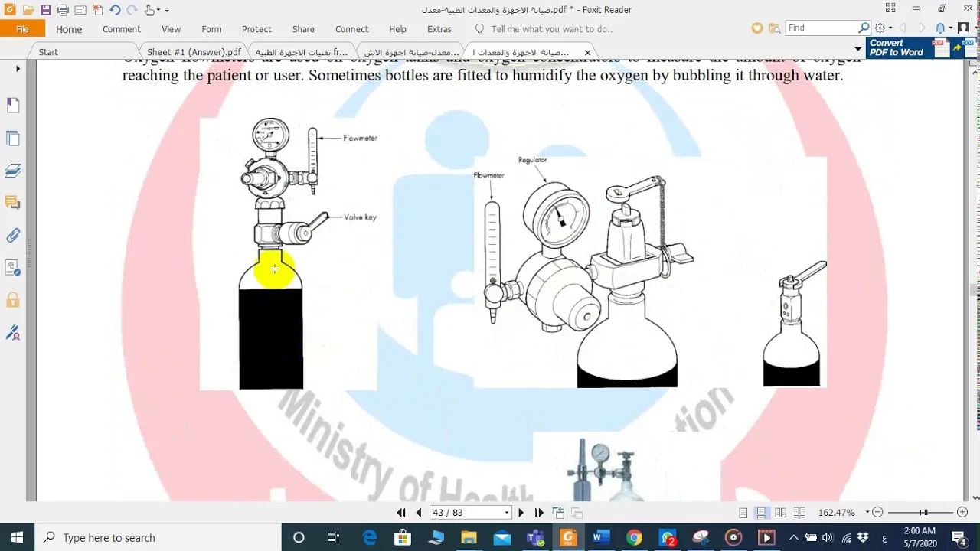Click the create new PDF icon
The height and width of the screenshot is (551, 980).
point(97,10)
